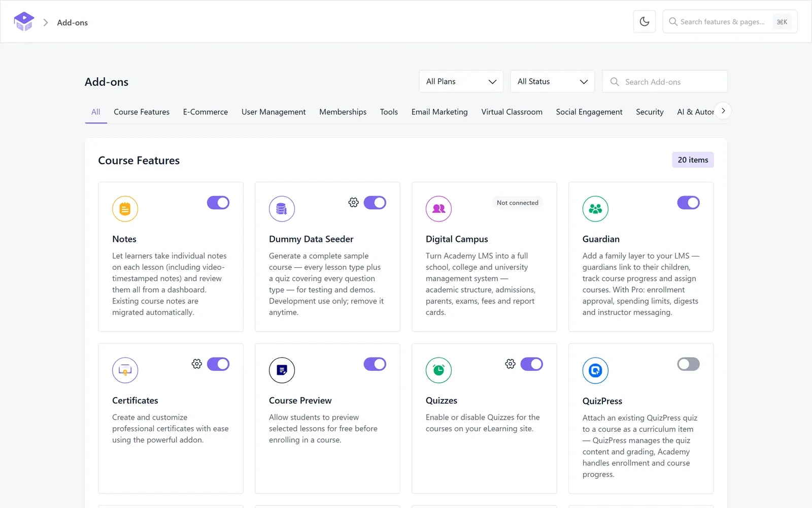Screen dimensions: 812x508
Task: Switch to the Virtual Classroom tab
Action: (x=512, y=112)
